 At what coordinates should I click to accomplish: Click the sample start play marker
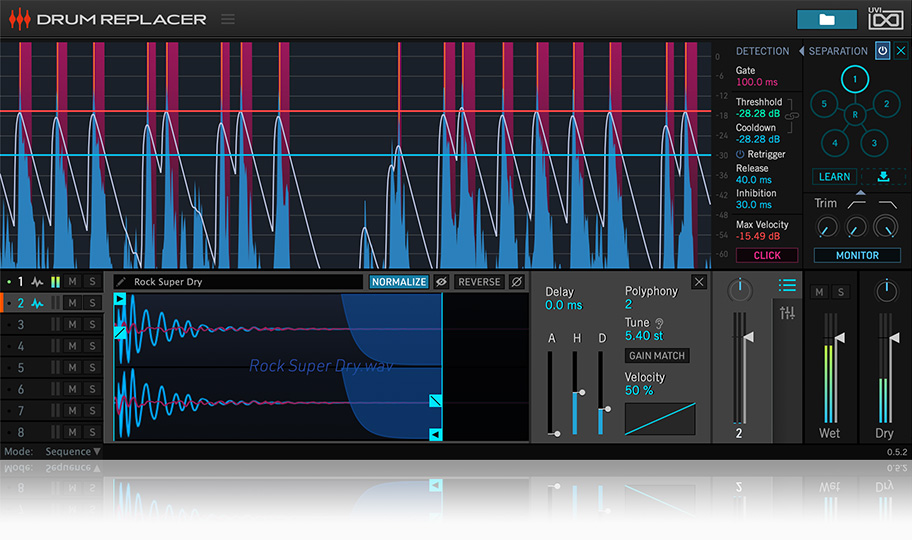(119, 299)
